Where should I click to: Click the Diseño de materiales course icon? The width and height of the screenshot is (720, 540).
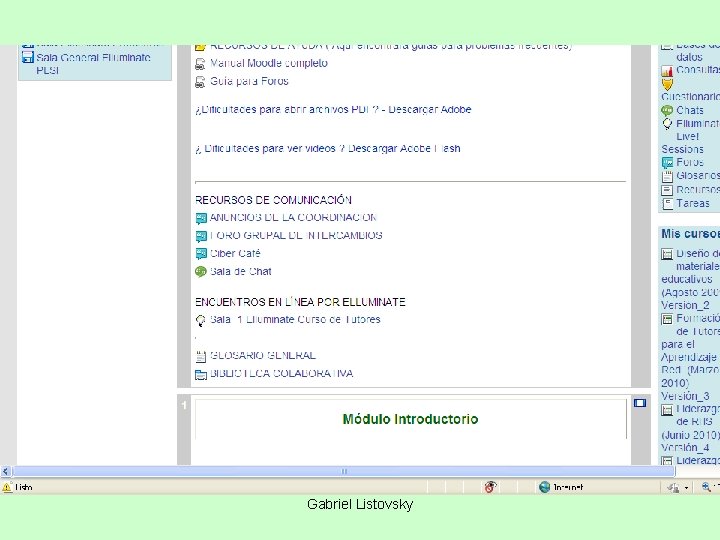pyautogui.click(x=667, y=254)
